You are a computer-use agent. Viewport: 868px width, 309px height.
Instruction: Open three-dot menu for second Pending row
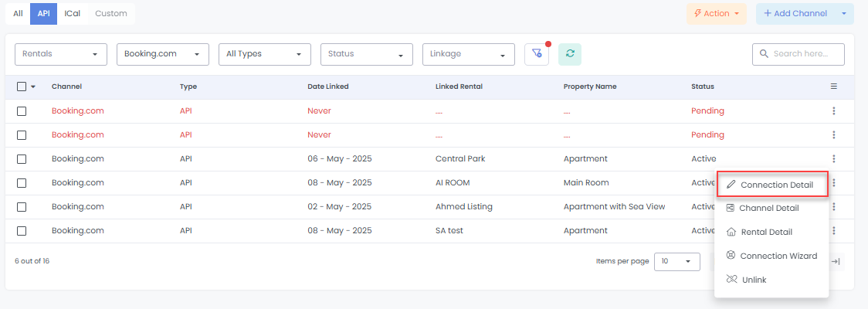pos(834,134)
